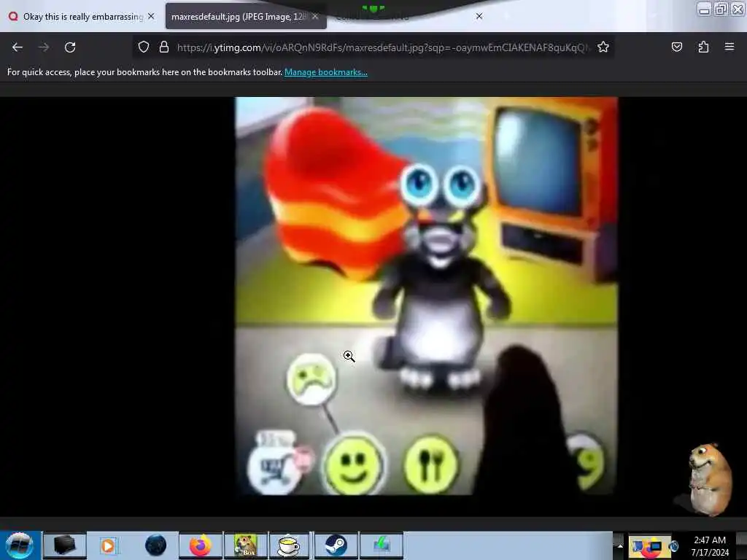This screenshot has height=560, width=747.
Task: Open the Manage bookmarks link
Action: pos(326,72)
